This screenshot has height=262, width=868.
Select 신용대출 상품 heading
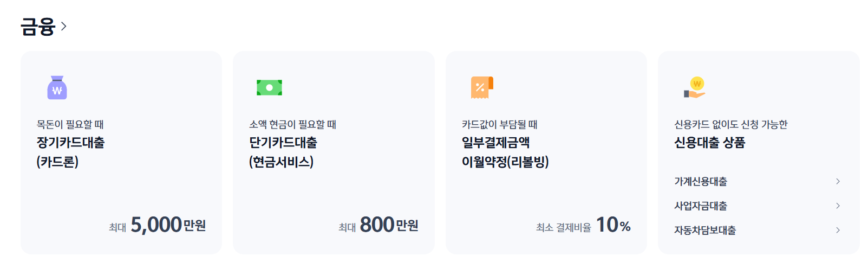coord(709,143)
